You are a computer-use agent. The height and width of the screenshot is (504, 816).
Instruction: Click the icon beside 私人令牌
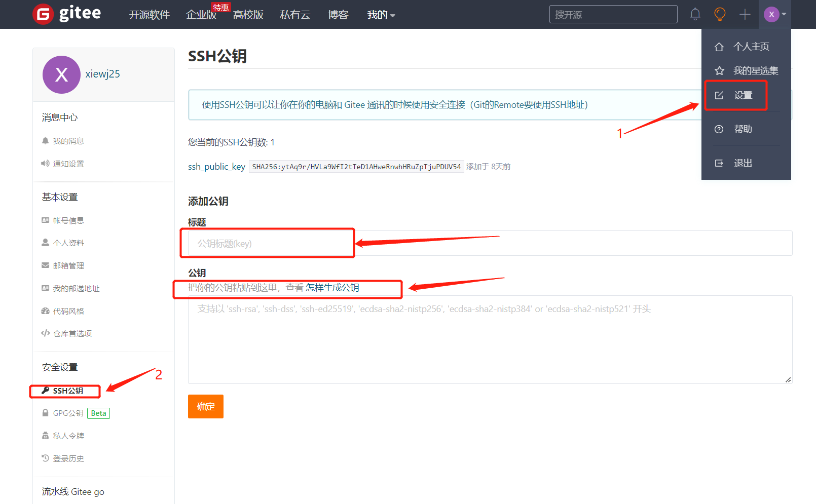click(46, 436)
